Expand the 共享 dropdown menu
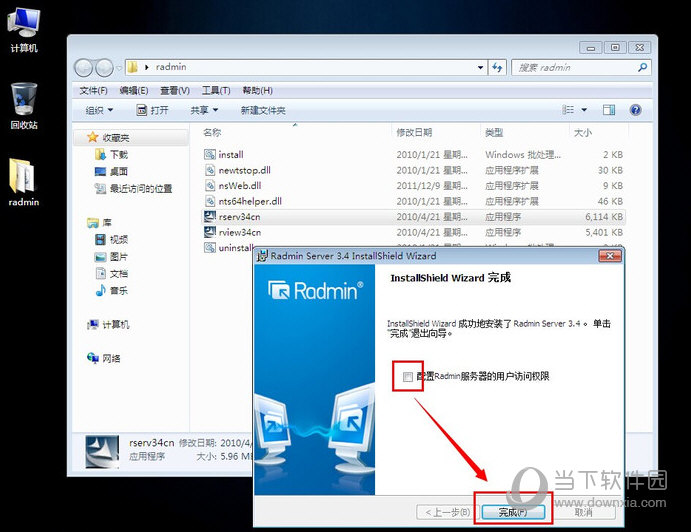This screenshot has height=532, width=691. tap(204, 110)
